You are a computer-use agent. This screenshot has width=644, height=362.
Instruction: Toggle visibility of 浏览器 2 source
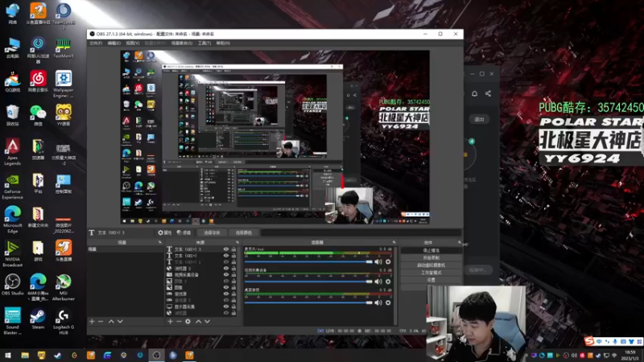pyautogui.click(x=226, y=269)
